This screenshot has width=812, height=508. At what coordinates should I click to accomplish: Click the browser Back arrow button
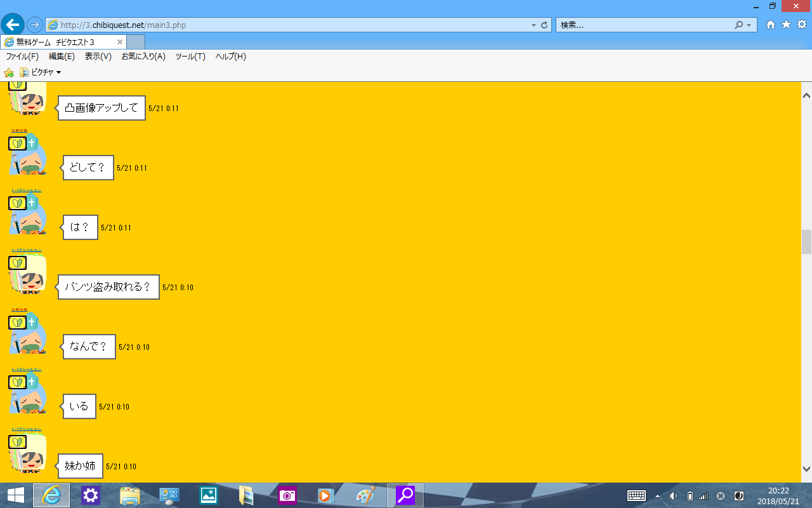click(x=13, y=25)
